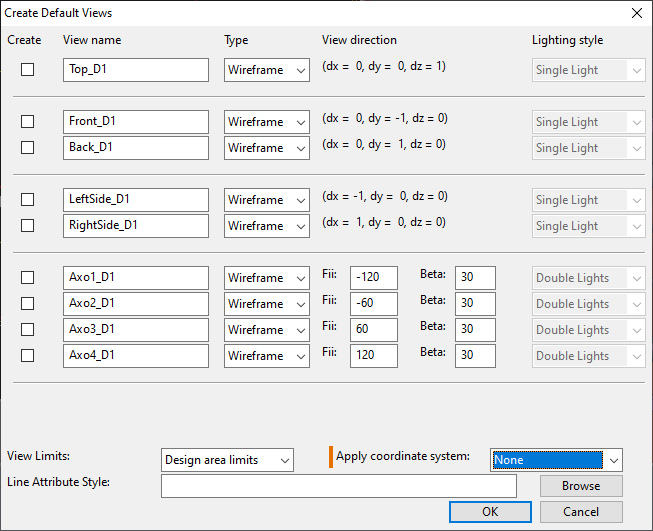Expand the Apply coordinate system dropdown
Viewport: 653px width, 531px height.
tap(557, 460)
